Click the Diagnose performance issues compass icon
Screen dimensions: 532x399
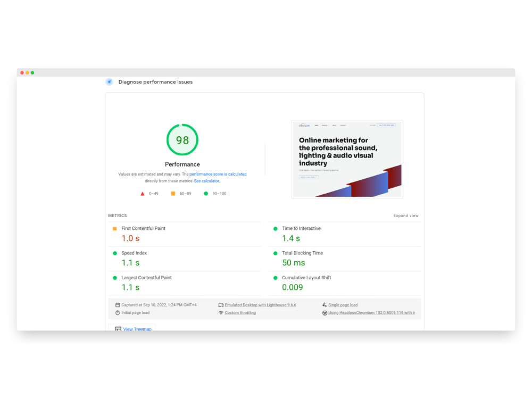(109, 82)
